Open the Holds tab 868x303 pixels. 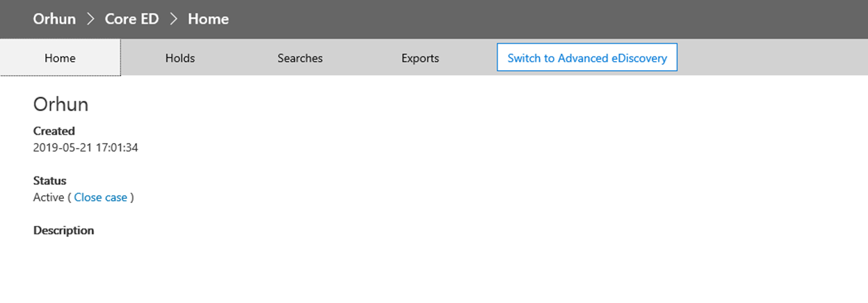pos(180,58)
